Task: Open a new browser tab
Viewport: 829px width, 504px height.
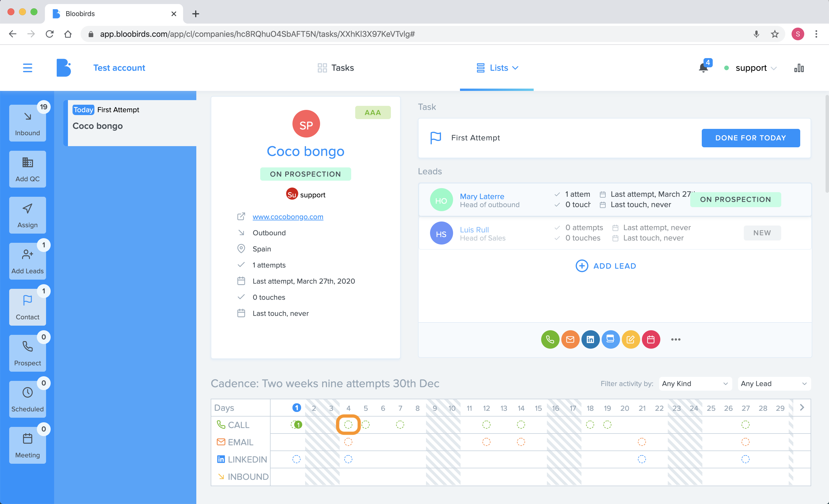Action: tap(195, 14)
